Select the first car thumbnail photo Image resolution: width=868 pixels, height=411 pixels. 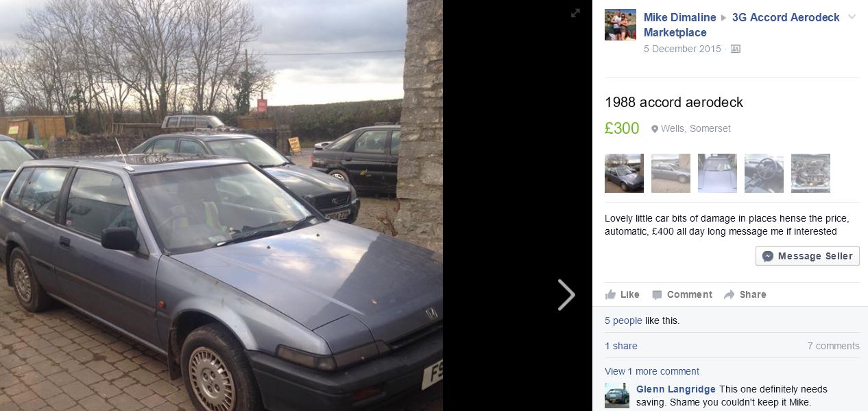tap(624, 173)
